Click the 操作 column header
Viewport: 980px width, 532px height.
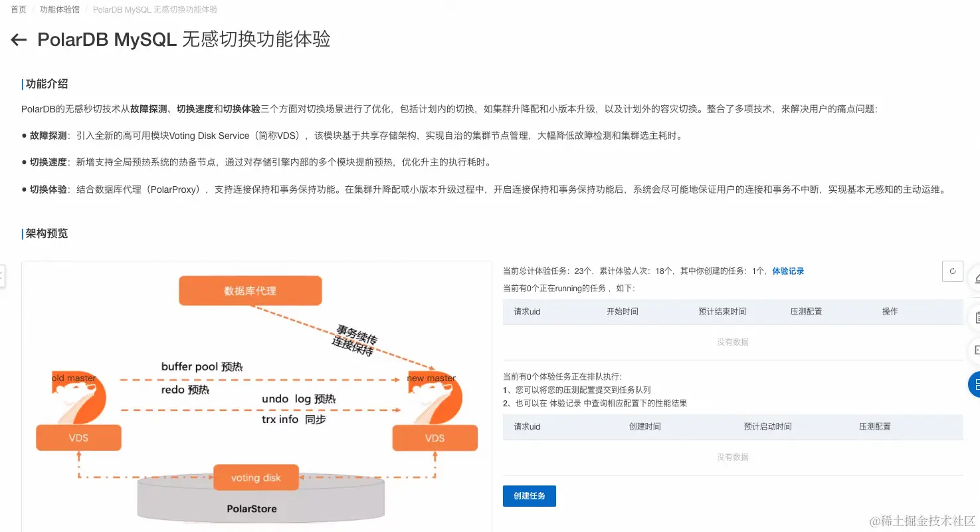tap(890, 311)
